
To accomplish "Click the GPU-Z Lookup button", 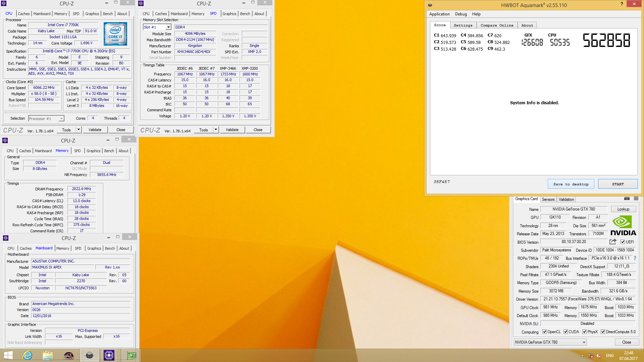I will pos(623,209).
